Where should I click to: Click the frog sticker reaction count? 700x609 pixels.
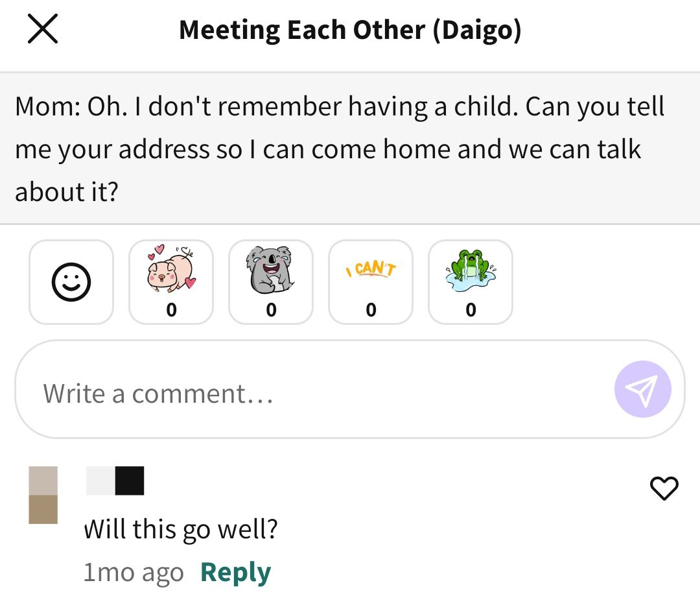471,309
